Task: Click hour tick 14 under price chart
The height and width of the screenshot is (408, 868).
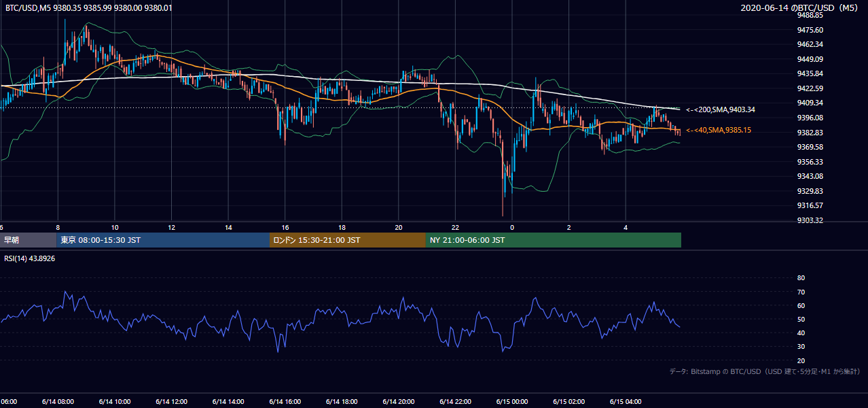Action: pos(228,228)
